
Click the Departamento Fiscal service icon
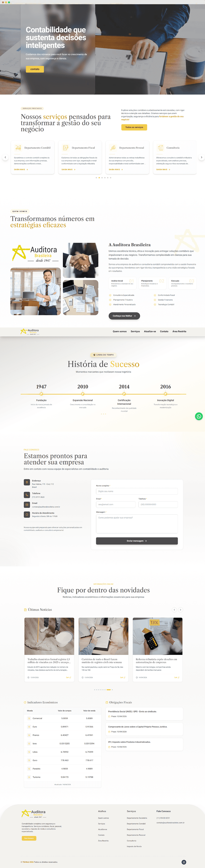click(65, 148)
